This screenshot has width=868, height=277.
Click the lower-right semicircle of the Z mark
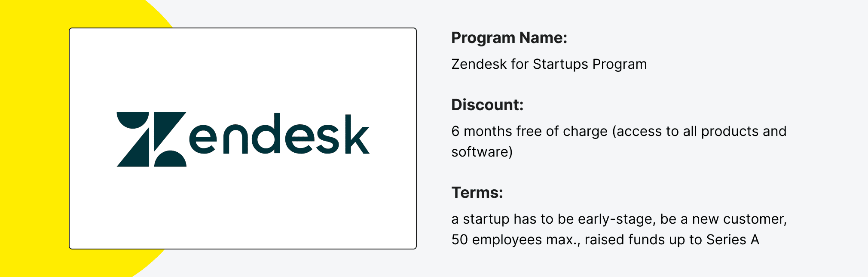coord(171,160)
